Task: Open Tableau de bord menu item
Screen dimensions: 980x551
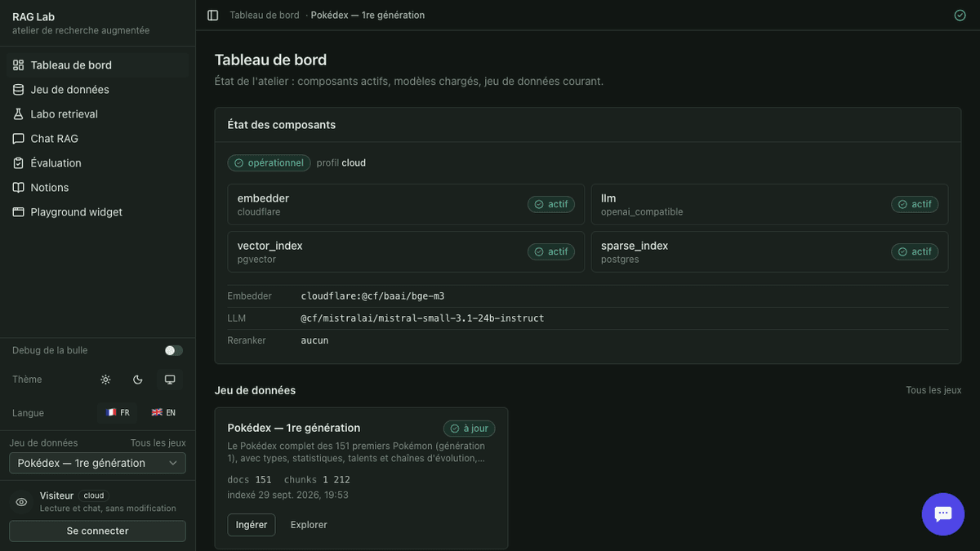Action: [98, 65]
